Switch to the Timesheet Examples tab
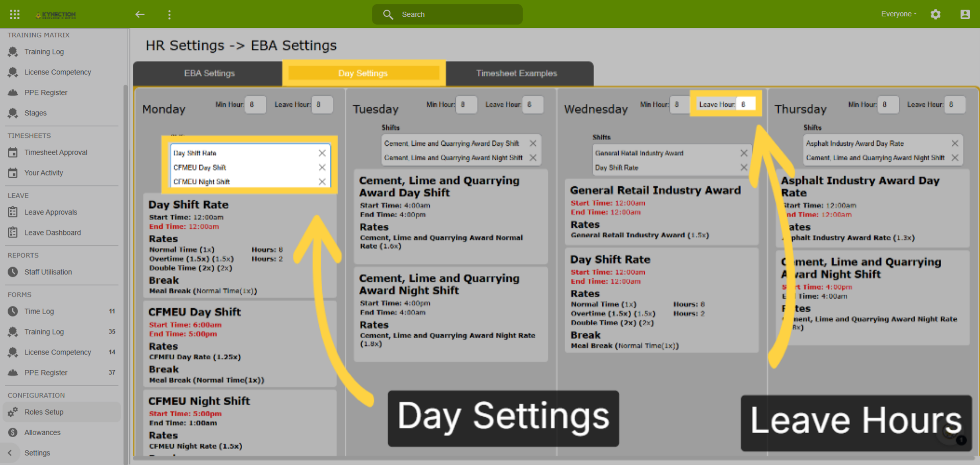The height and width of the screenshot is (465, 980). pos(517,73)
